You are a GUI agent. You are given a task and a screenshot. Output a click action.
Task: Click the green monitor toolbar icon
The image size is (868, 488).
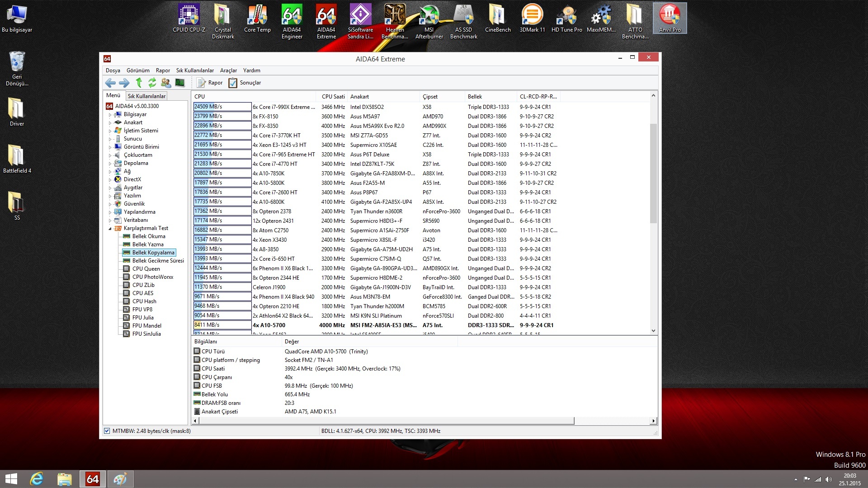180,83
